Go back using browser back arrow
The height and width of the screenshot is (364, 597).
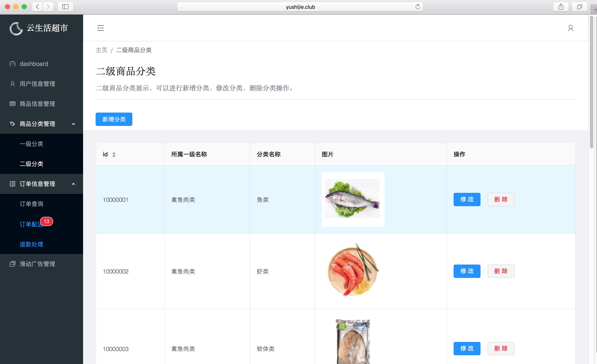[37, 7]
